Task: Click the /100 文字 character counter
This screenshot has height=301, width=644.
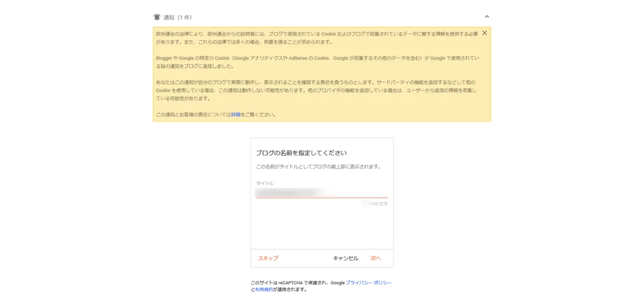Action: (x=378, y=204)
